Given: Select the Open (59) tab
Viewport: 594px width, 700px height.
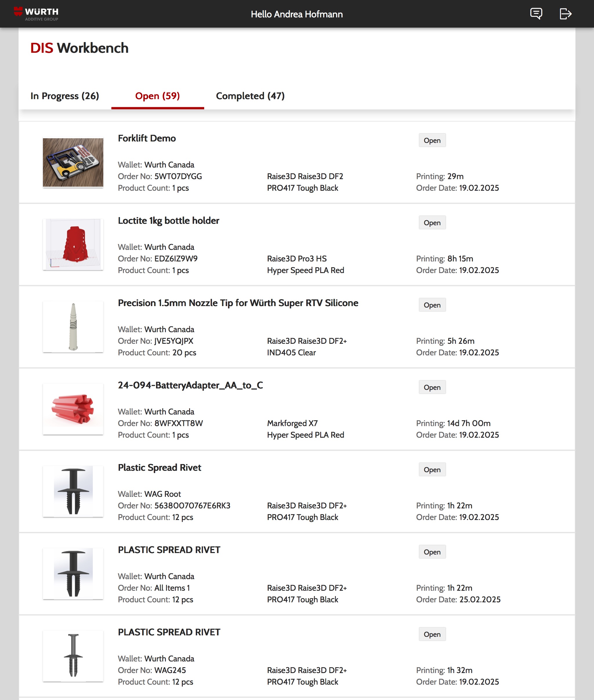Looking at the screenshot, I should pyautogui.click(x=157, y=96).
